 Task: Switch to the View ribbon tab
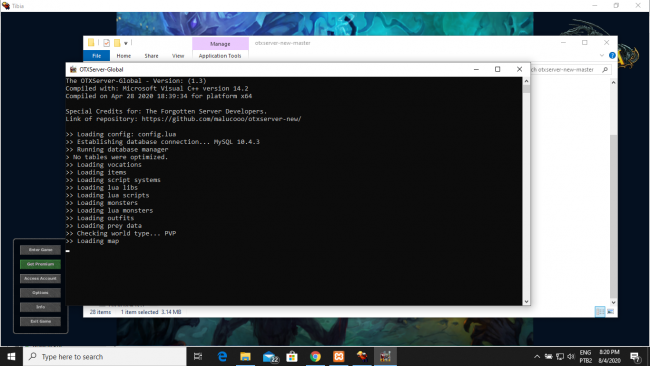click(x=178, y=56)
